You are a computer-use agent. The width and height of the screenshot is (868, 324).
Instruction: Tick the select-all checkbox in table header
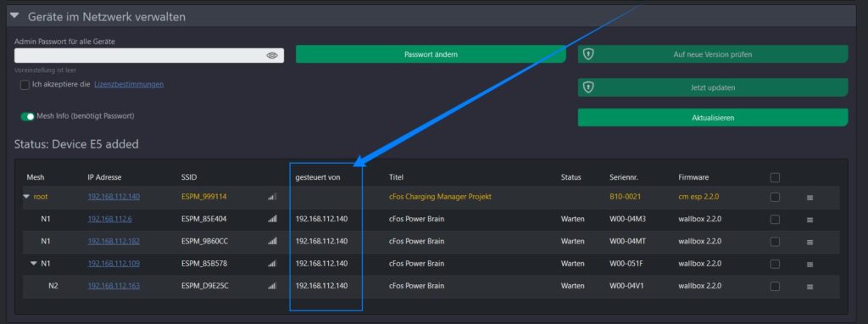pos(775,177)
